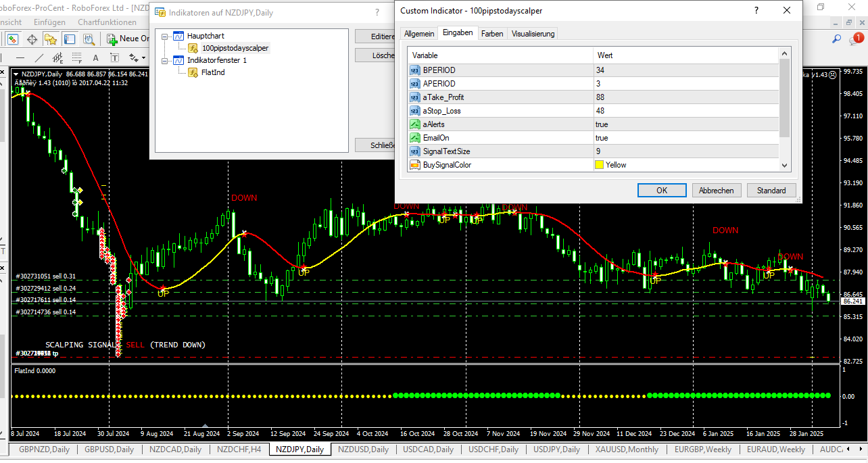Edit the aTake_Profit value 88

686,97
